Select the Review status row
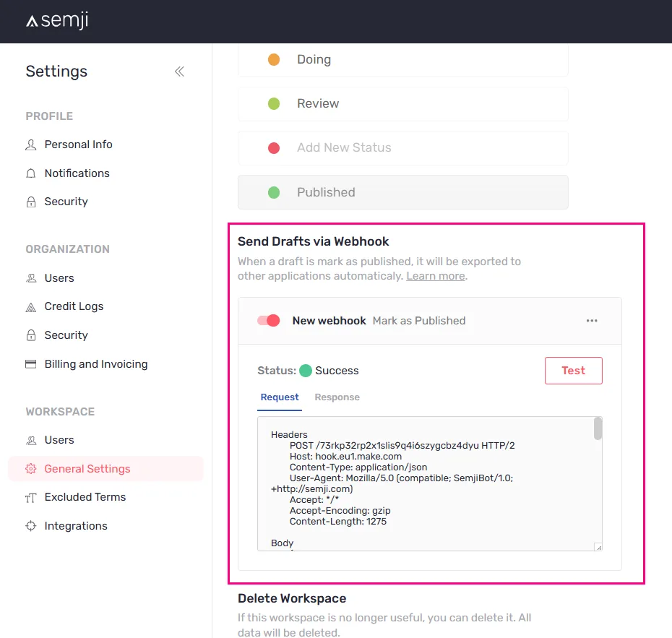 403,104
